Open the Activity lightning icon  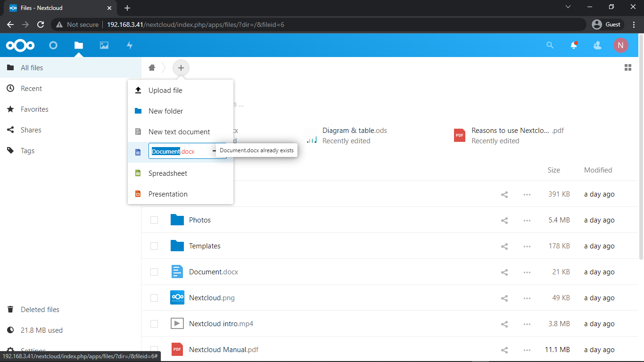(130, 45)
